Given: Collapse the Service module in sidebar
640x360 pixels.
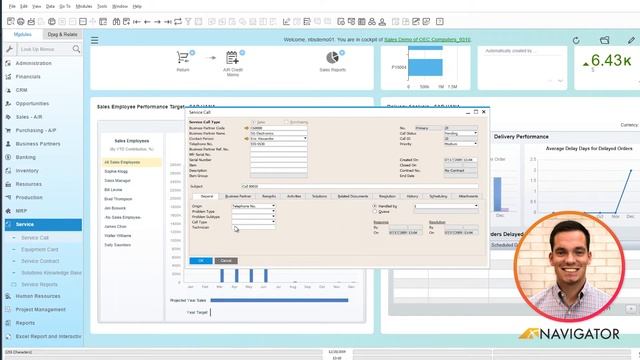Looking at the screenshot, I should pos(43,224).
